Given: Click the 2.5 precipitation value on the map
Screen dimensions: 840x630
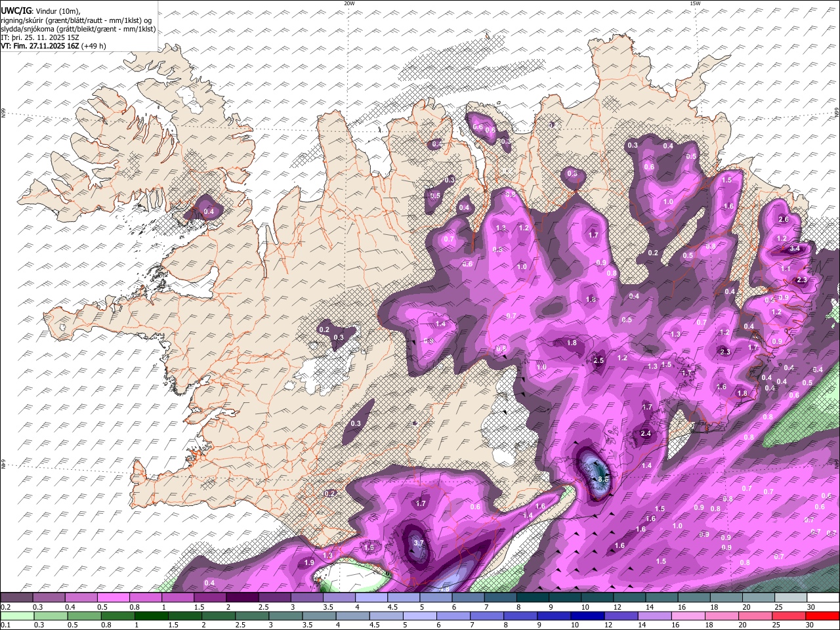Looking at the screenshot, I should 598,361.
